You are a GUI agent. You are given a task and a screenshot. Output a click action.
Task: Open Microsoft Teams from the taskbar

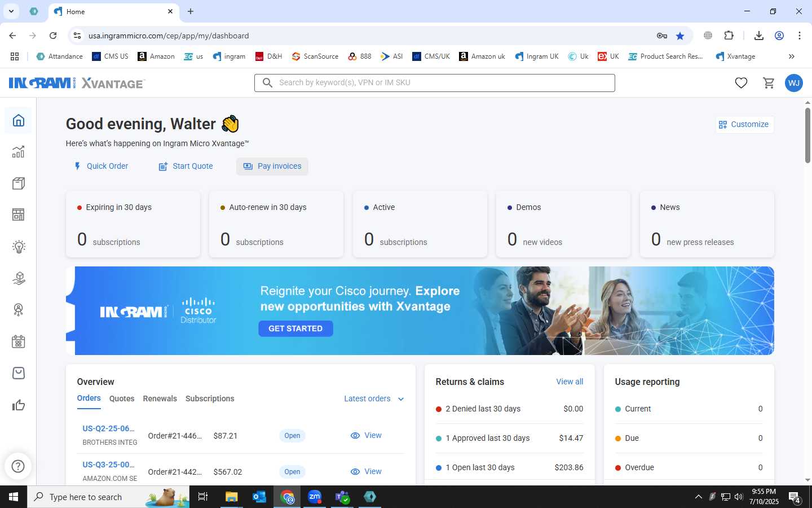(x=342, y=497)
